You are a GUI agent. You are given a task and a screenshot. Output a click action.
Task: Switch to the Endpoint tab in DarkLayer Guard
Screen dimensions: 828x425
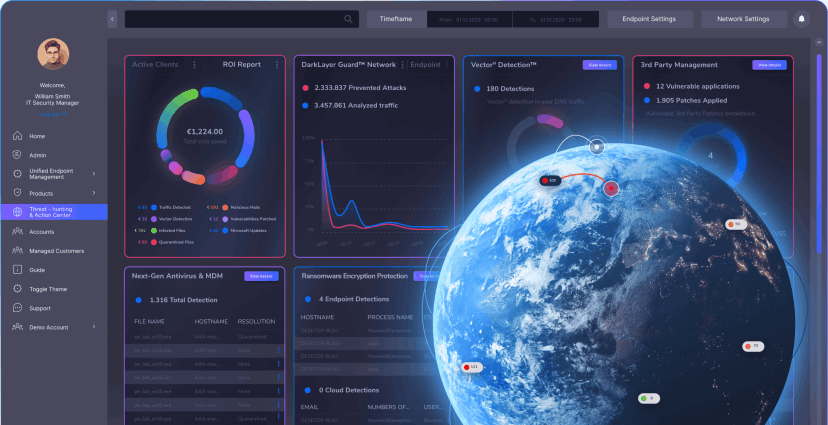click(425, 64)
